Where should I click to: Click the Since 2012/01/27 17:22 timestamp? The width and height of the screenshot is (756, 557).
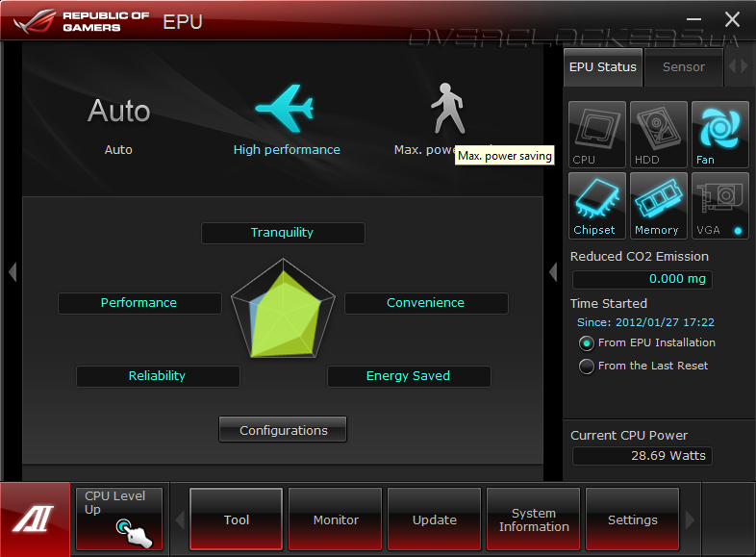click(645, 322)
